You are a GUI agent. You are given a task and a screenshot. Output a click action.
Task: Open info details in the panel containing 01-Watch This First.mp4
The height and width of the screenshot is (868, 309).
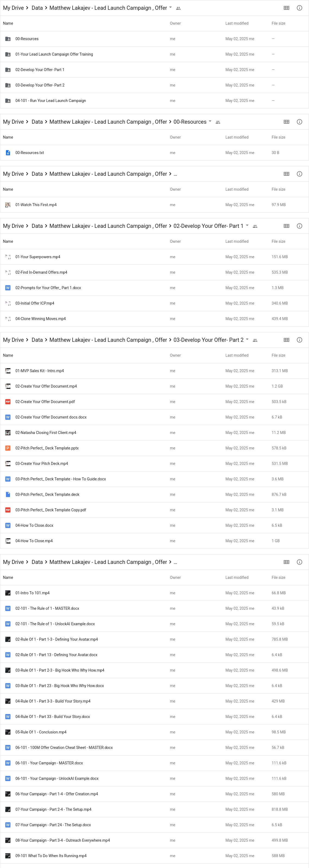click(299, 174)
